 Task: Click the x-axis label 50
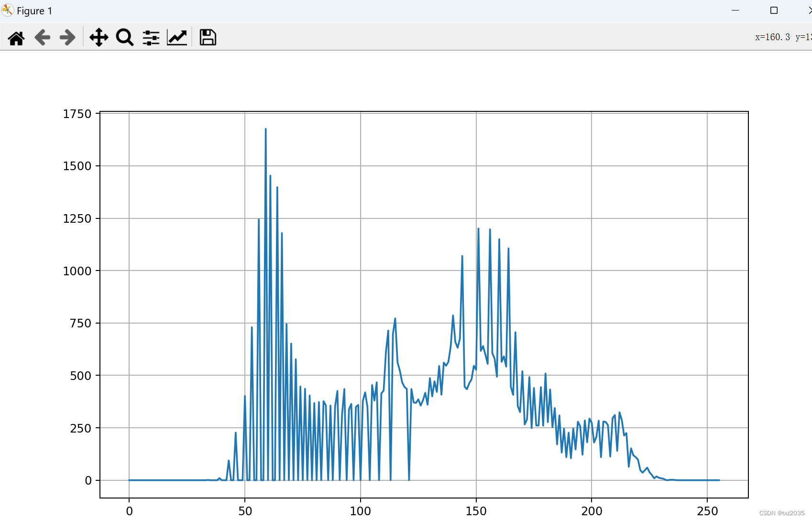pyautogui.click(x=245, y=511)
